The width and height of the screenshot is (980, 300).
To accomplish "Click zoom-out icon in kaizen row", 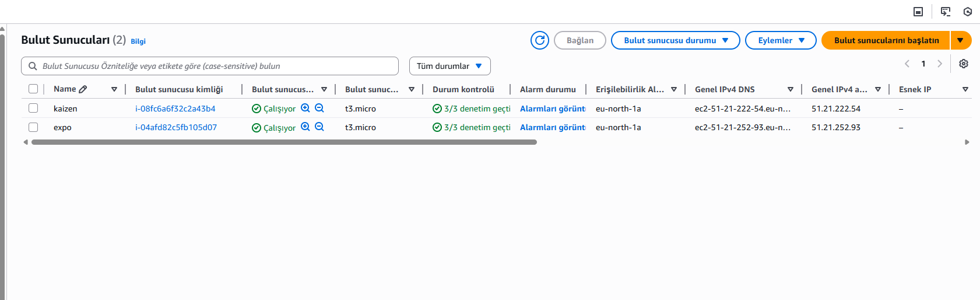I will [319, 108].
